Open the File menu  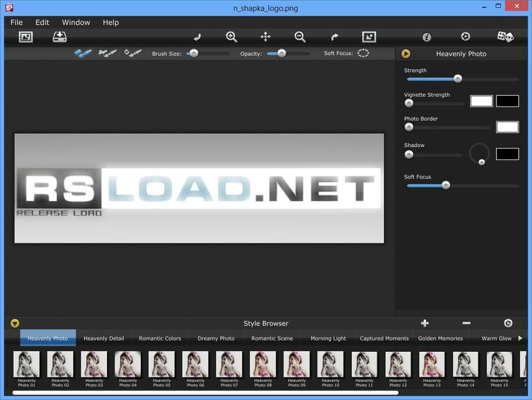(17, 23)
